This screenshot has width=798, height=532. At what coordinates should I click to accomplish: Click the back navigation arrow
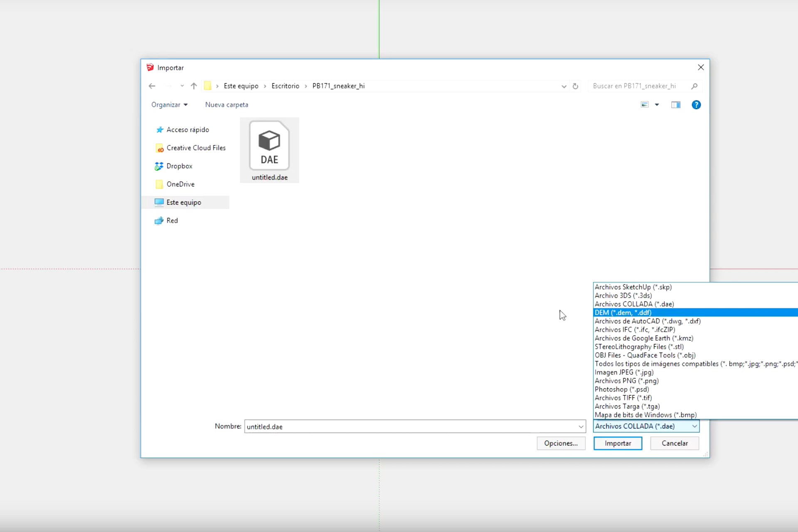click(152, 86)
